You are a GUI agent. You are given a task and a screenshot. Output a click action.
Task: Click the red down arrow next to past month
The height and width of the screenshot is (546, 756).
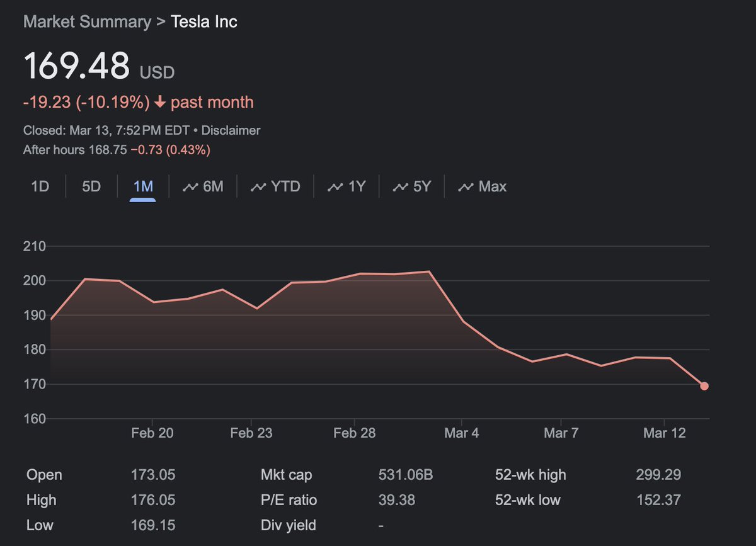point(160,103)
